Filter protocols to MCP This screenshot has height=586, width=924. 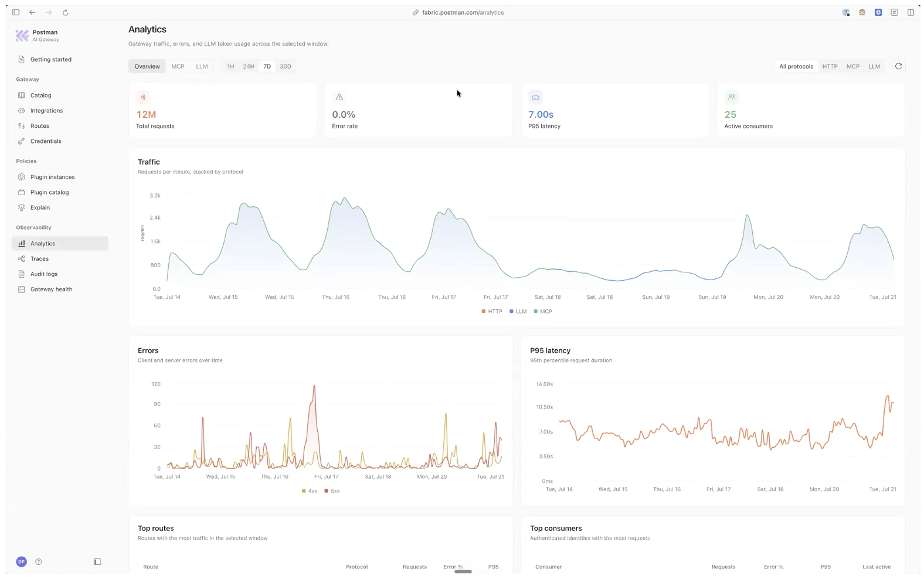point(852,66)
